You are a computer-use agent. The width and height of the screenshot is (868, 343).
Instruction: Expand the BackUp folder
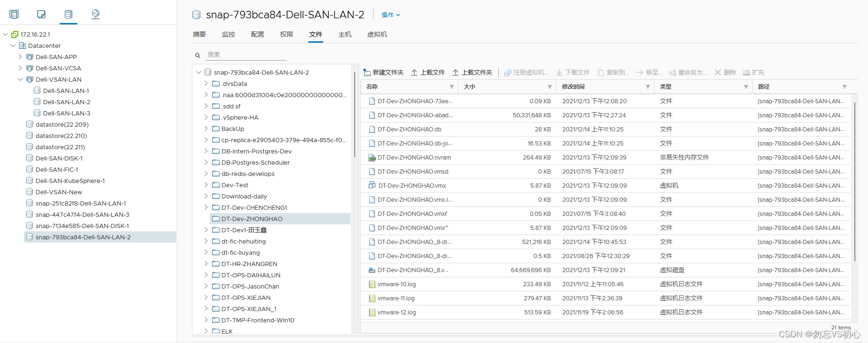coord(206,129)
